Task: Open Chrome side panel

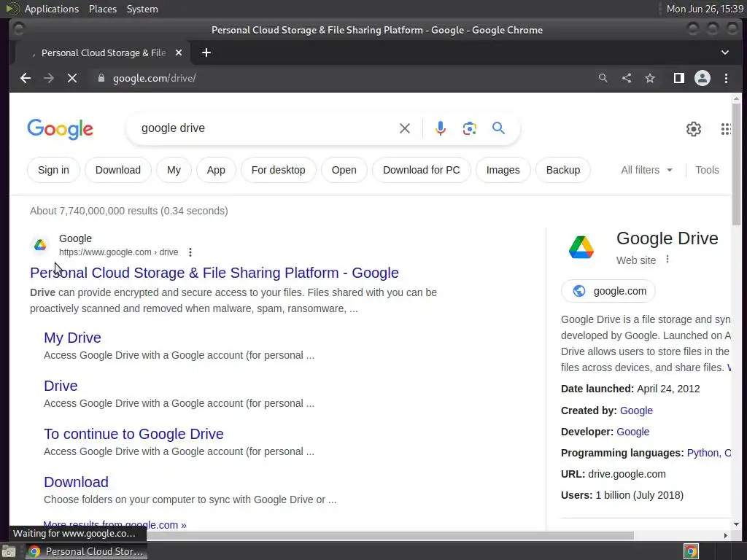Action: point(679,78)
